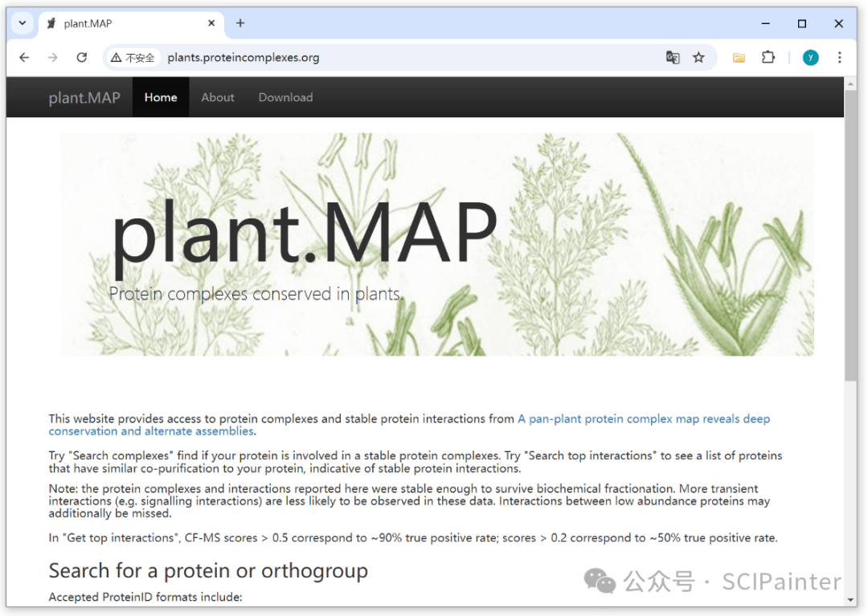The height and width of the screenshot is (616, 868).
Task: Click inside the address bar
Action: pyautogui.click(x=321, y=57)
